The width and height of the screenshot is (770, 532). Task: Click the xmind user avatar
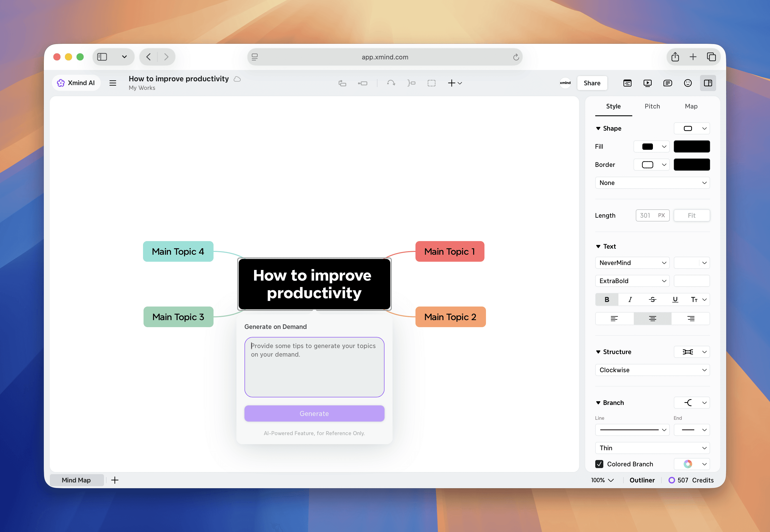[x=565, y=83]
